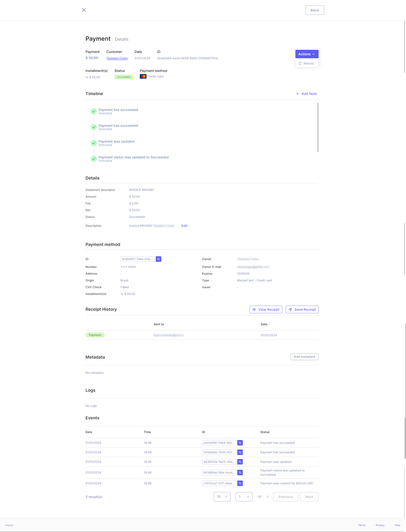The height and width of the screenshot is (532, 406).
Task: Click the Previous page button
Action: (x=285, y=497)
